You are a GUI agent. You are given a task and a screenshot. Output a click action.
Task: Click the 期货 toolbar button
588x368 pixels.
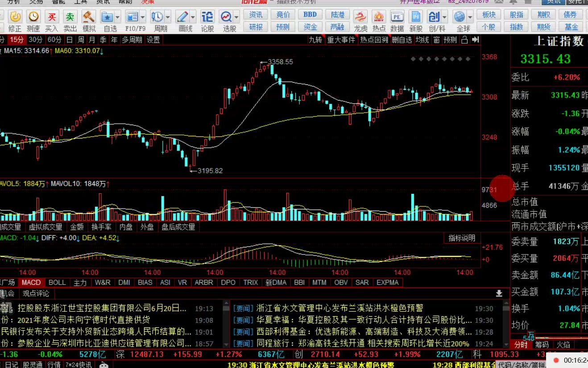pos(544,26)
